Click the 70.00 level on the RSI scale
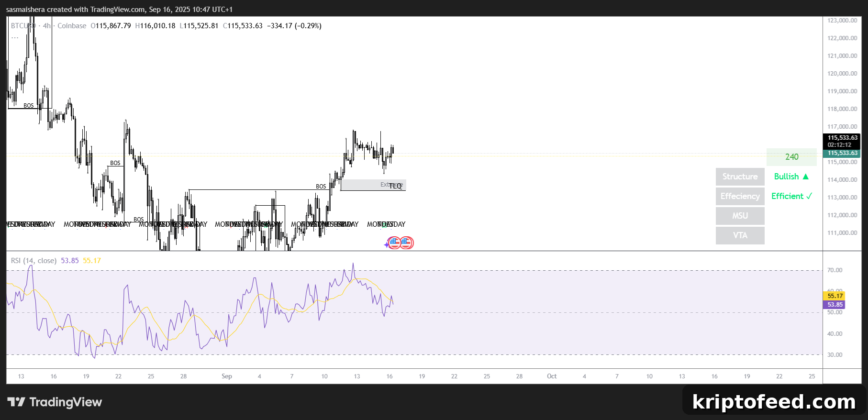The image size is (868, 420). (835, 270)
